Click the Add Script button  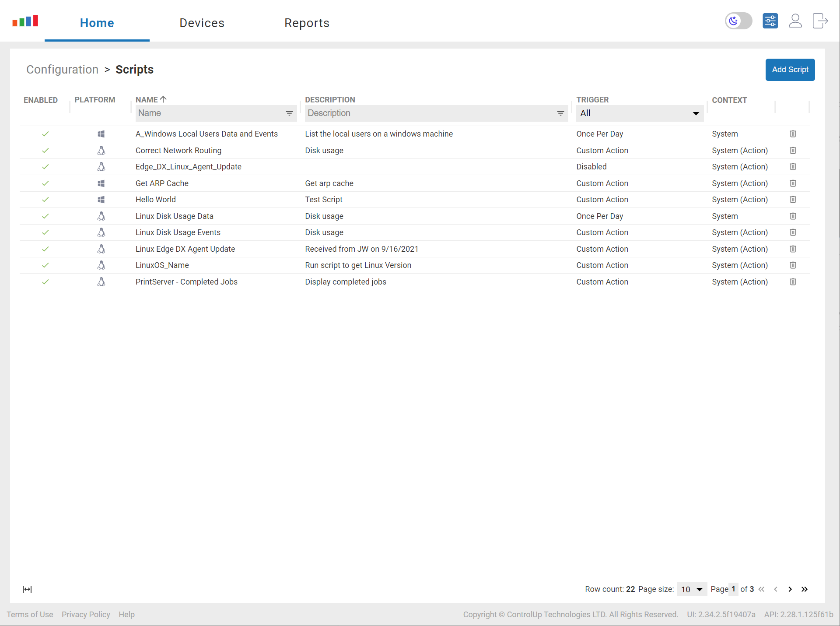pyautogui.click(x=789, y=69)
